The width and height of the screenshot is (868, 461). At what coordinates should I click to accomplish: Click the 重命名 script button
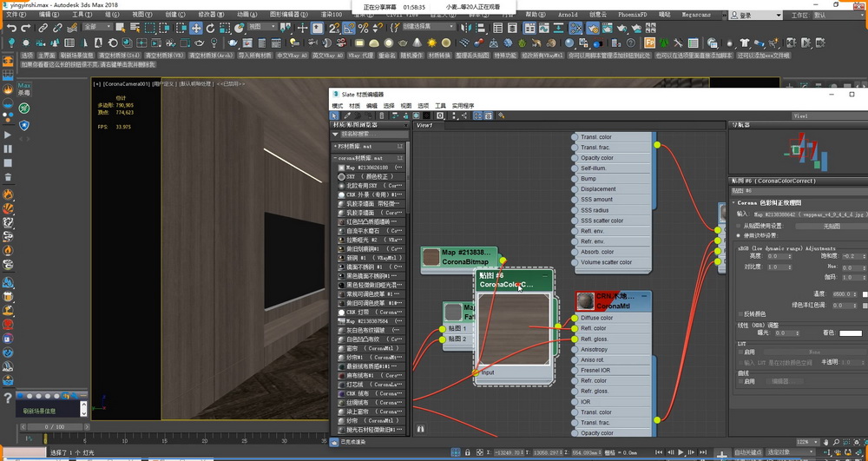click(x=387, y=56)
